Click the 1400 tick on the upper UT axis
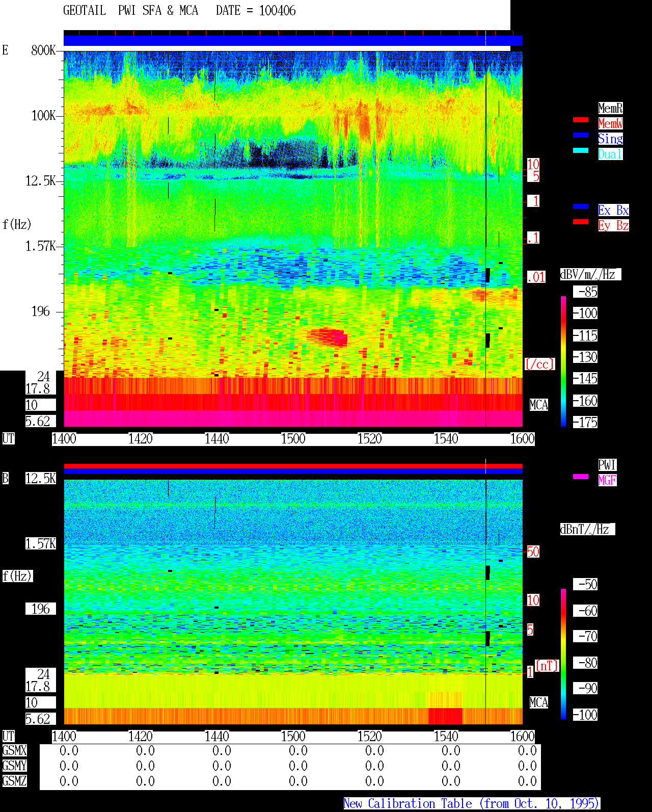Viewport: 652px width, 812px height. pyautogui.click(x=64, y=438)
